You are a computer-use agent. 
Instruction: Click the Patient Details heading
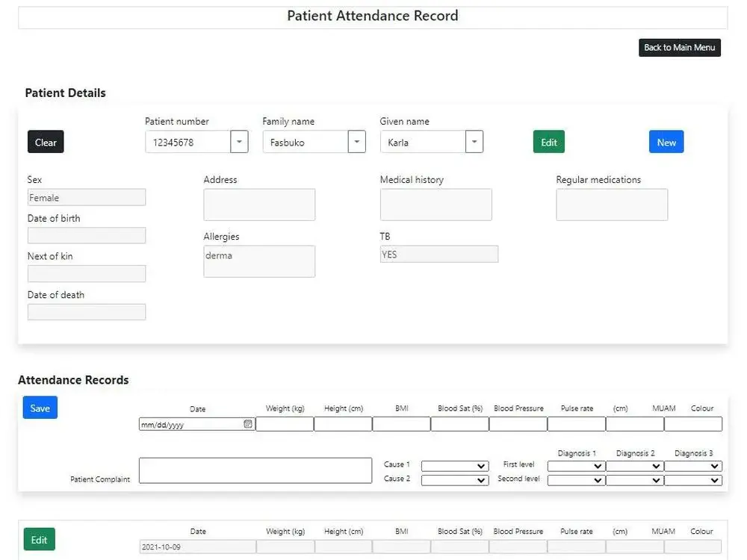click(65, 93)
